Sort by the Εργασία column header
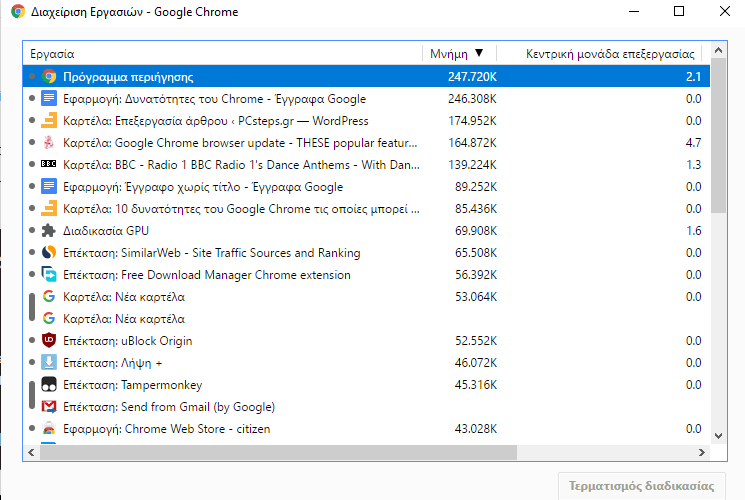The height and width of the screenshot is (500, 745). coord(222,53)
